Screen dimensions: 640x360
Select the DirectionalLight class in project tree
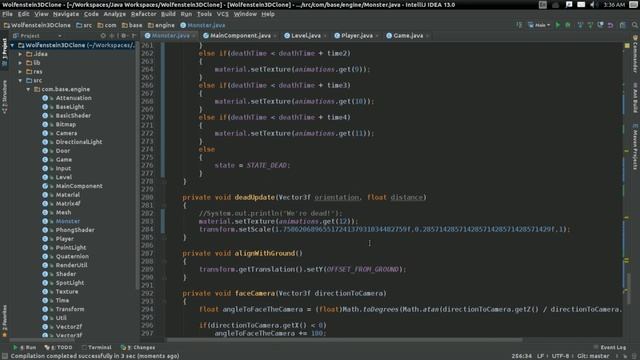pos(79,142)
